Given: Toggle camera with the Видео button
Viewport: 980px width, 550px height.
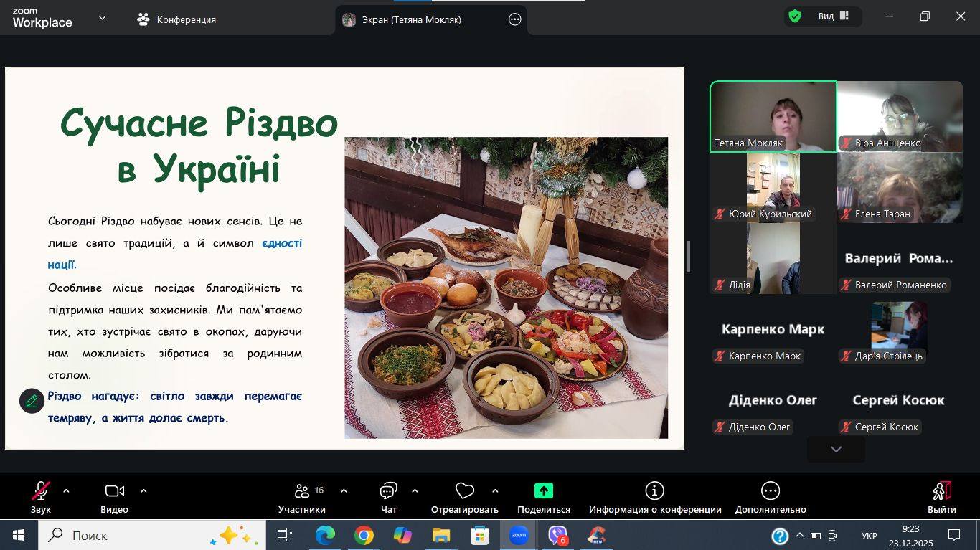Looking at the screenshot, I should coord(115,498).
